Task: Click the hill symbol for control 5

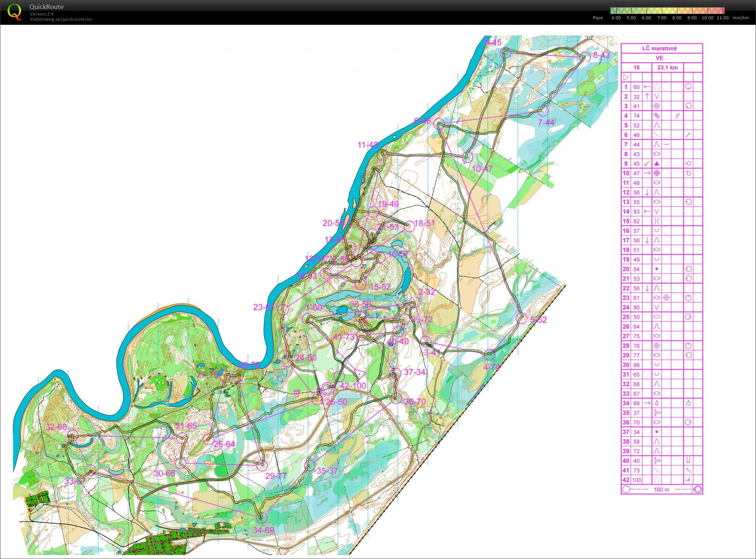Action: (656, 126)
